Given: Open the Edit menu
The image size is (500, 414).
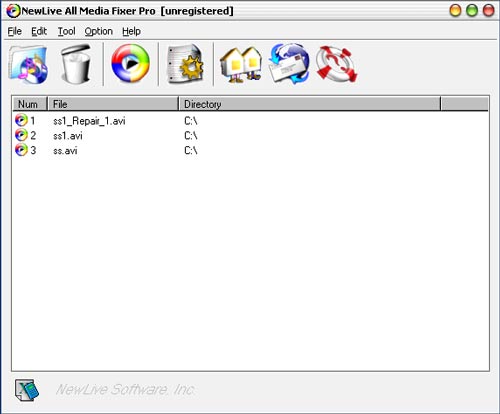Looking at the screenshot, I should pyautogui.click(x=39, y=31).
